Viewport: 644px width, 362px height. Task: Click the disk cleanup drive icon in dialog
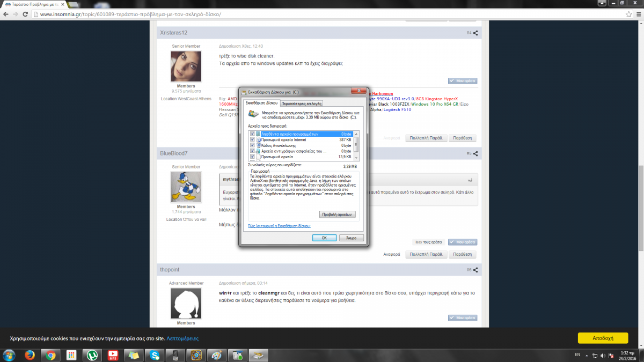pos(252,114)
